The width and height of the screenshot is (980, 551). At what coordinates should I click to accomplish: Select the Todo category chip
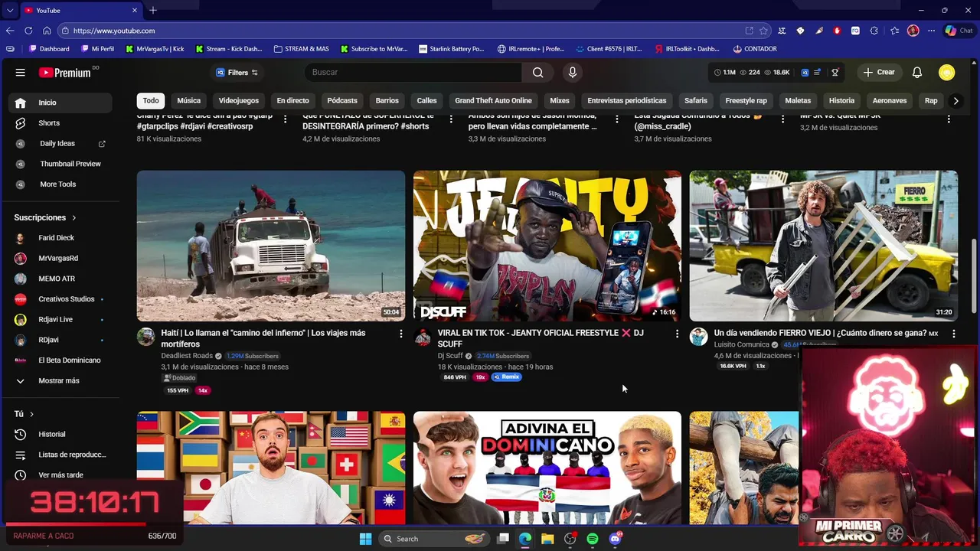(x=151, y=100)
